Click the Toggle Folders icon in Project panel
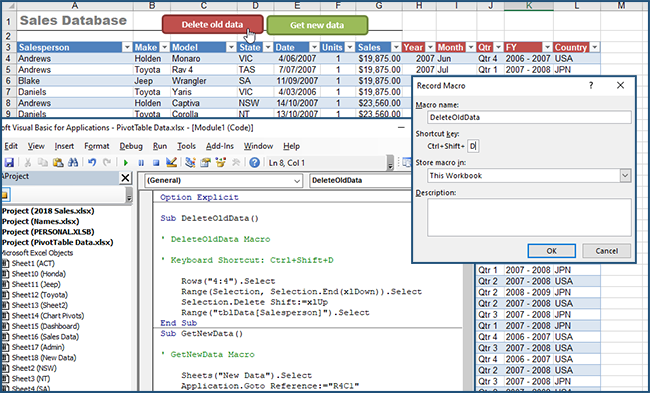Image resolution: width=650 pixels, height=393 pixels. (x=5, y=194)
